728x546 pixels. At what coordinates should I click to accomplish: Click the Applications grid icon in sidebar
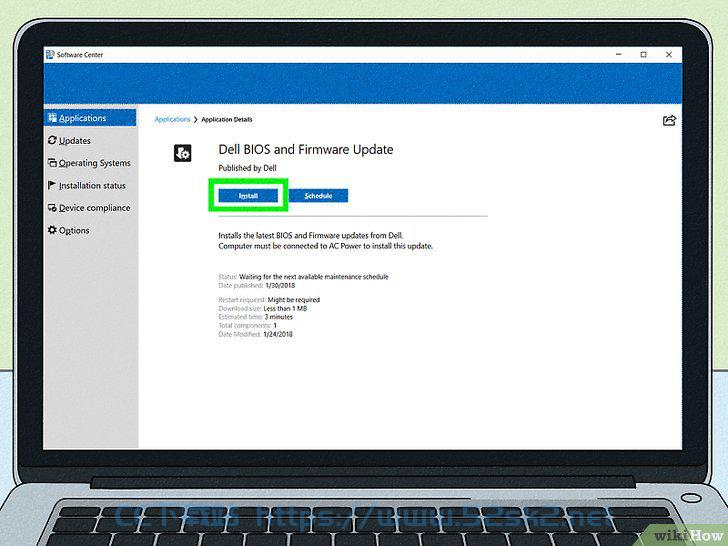(52, 118)
